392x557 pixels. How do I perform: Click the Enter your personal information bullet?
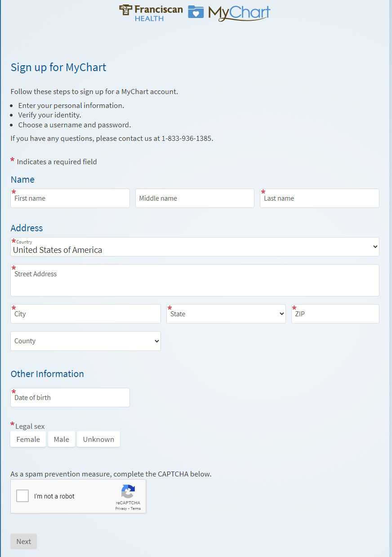tap(71, 105)
